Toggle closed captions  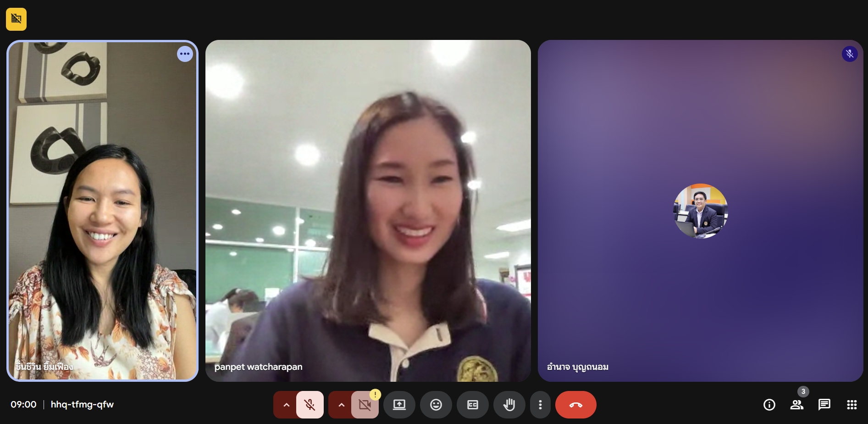[472, 405]
